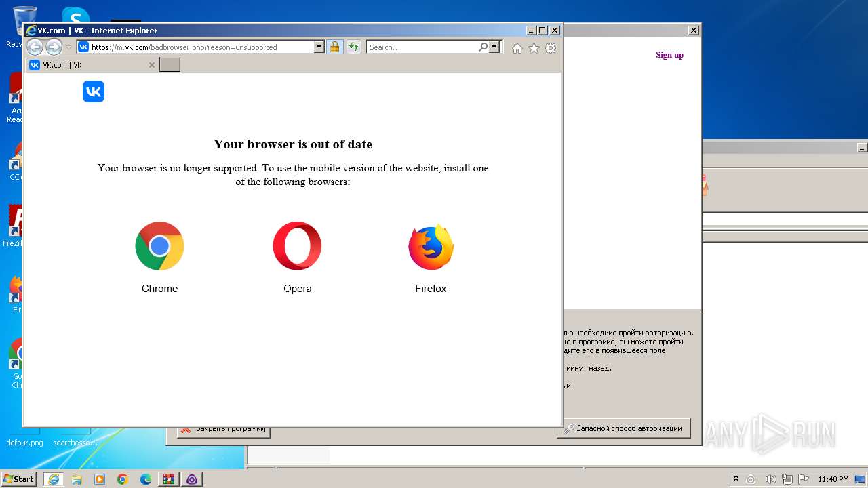This screenshot has width=868, height=488.
Task: Click the Opera browser logo
Action: point(297,246)
